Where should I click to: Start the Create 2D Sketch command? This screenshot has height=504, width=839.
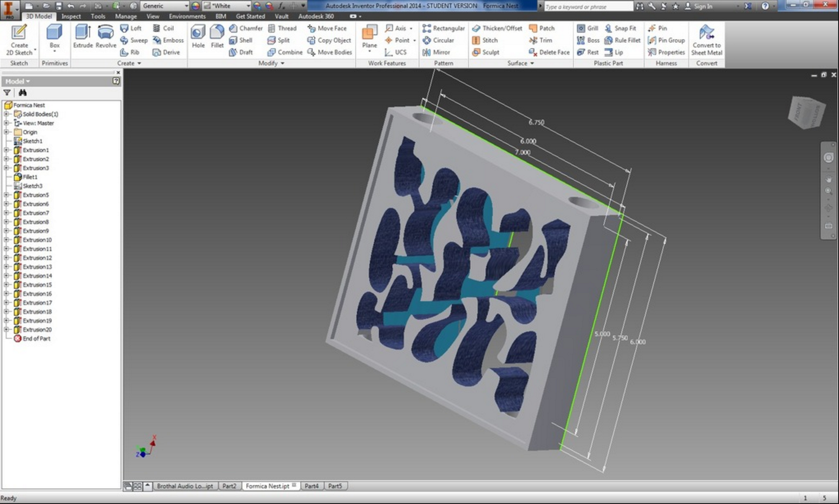pos(19,40)
